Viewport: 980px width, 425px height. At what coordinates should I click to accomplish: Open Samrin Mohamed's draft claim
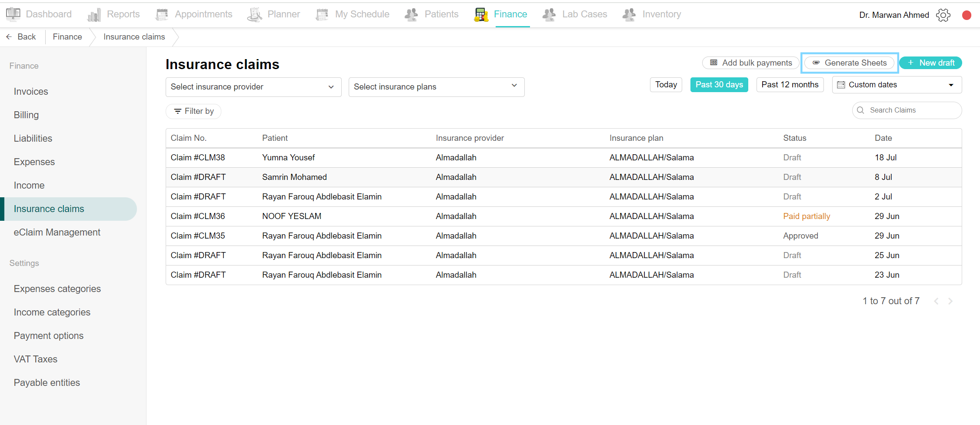563,177
